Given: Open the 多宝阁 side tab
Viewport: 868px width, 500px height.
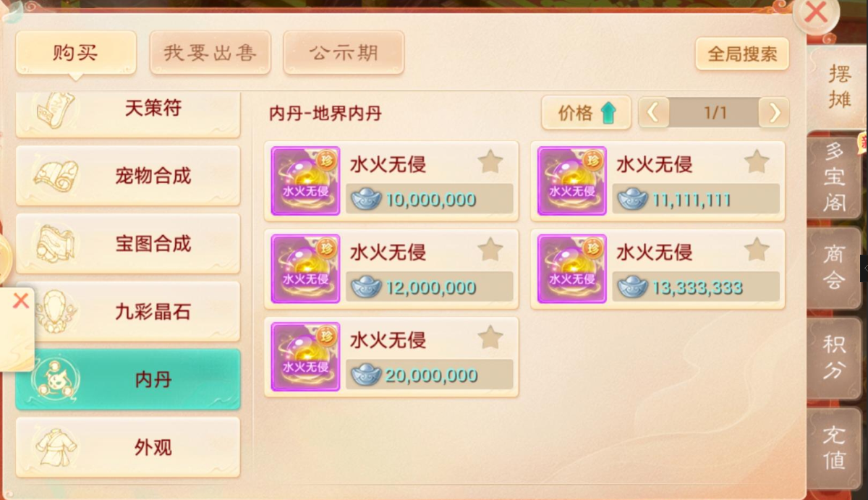Looking at the screenshot, I should coord(833,177).
